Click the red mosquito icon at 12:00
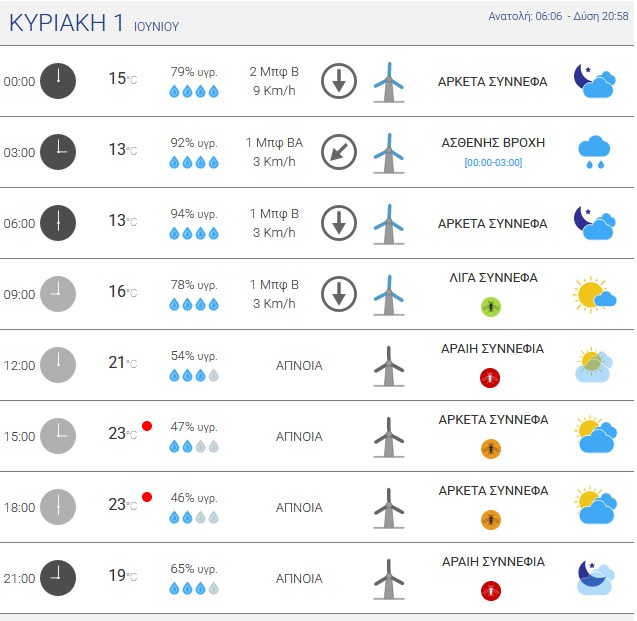637x621 pixels. click(490, 378)
